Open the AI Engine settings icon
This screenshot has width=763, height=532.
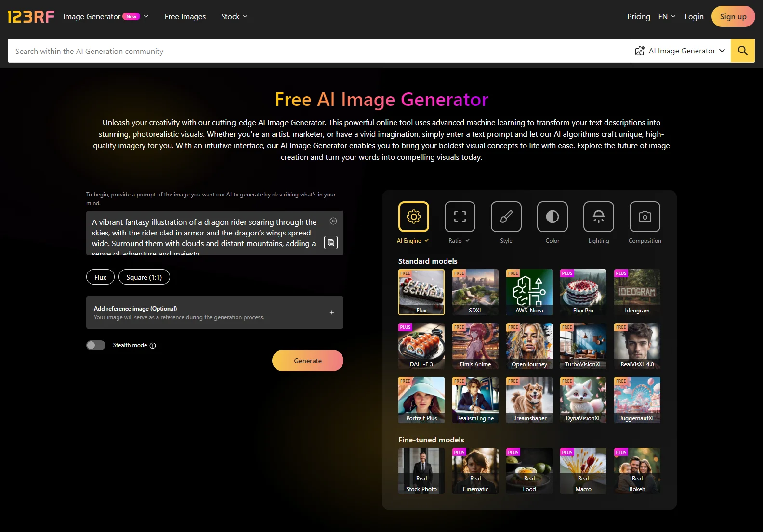[414, 217]
